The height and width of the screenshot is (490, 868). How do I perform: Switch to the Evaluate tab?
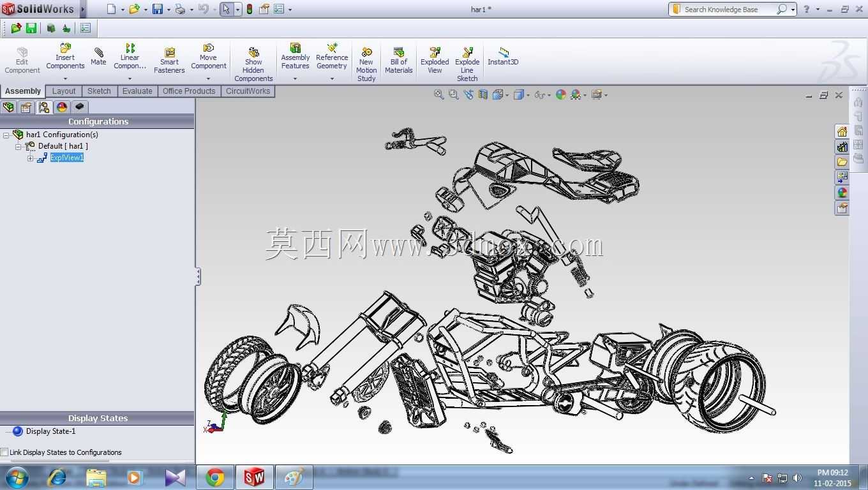click(x=137, y=91)
